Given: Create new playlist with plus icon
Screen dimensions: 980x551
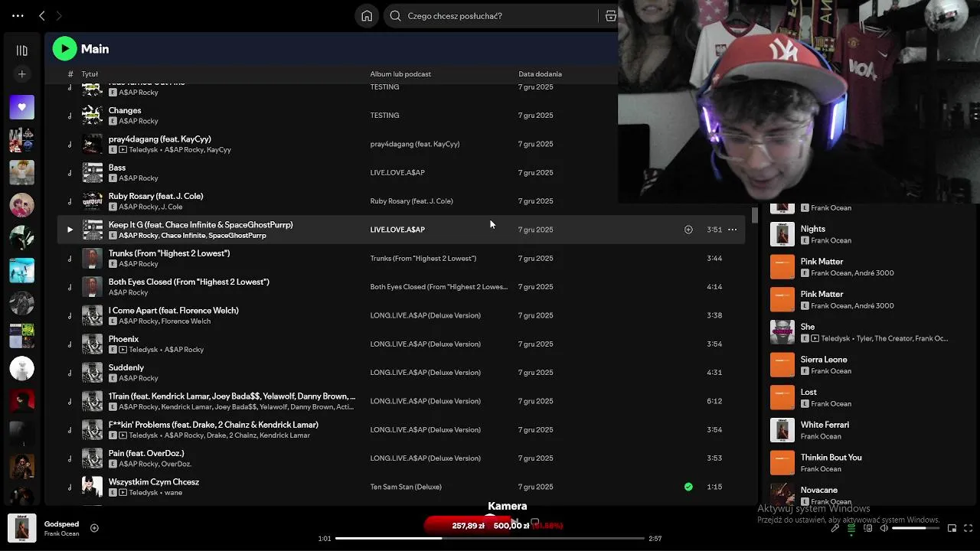Looking at the screenshot, I should 21,74.
